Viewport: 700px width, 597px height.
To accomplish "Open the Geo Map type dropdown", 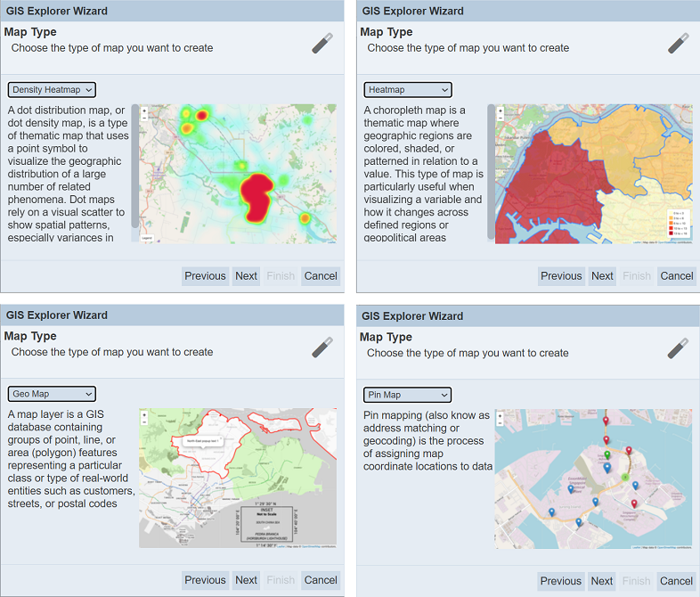I will (x=52, y=394).
